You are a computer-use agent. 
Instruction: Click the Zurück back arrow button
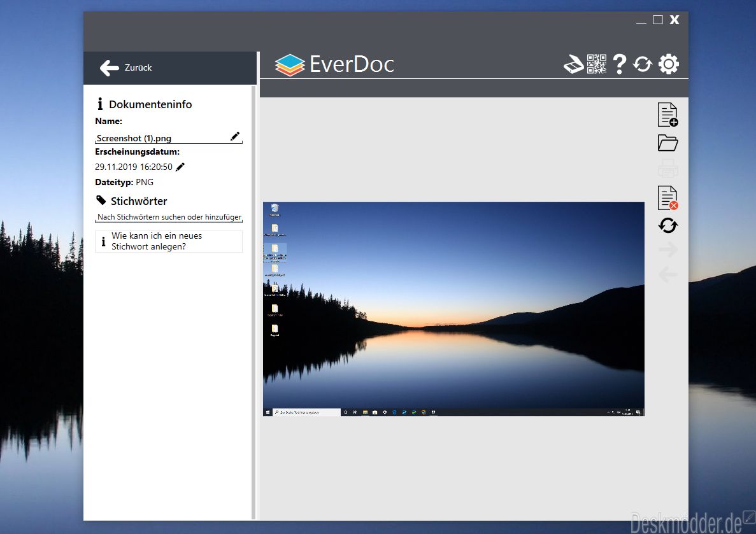(x=110, y=68)
